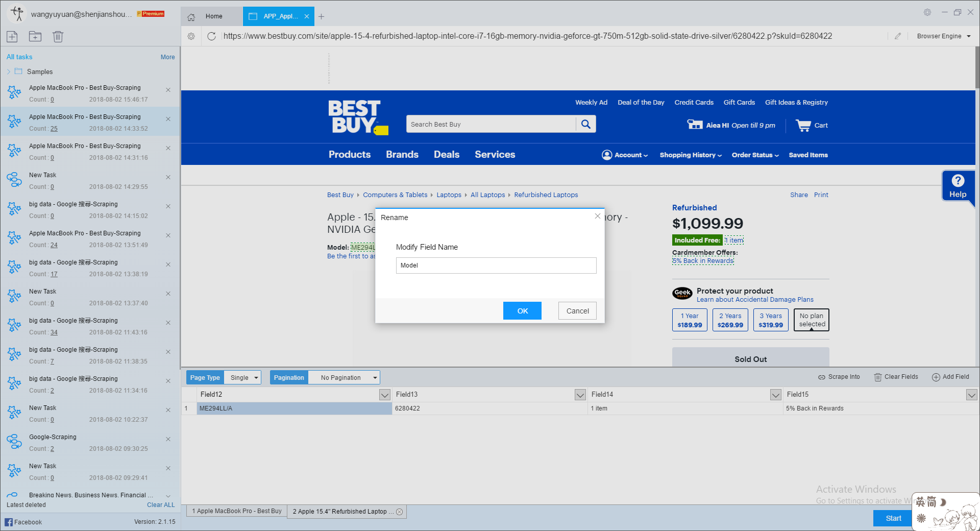Remove task dated 2018-08-02 14:33:52
980x531 pixels.
(168, 119)
